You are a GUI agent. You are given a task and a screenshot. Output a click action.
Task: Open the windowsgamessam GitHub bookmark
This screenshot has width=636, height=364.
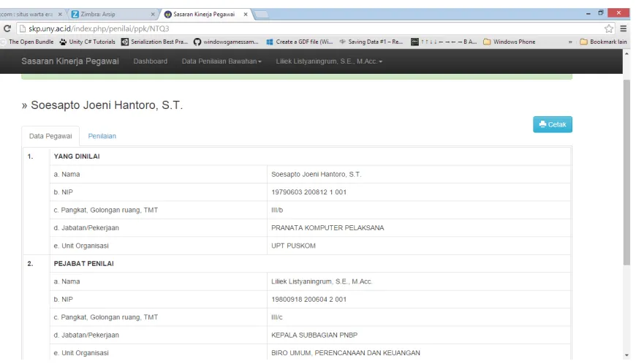tap(226, 42)
